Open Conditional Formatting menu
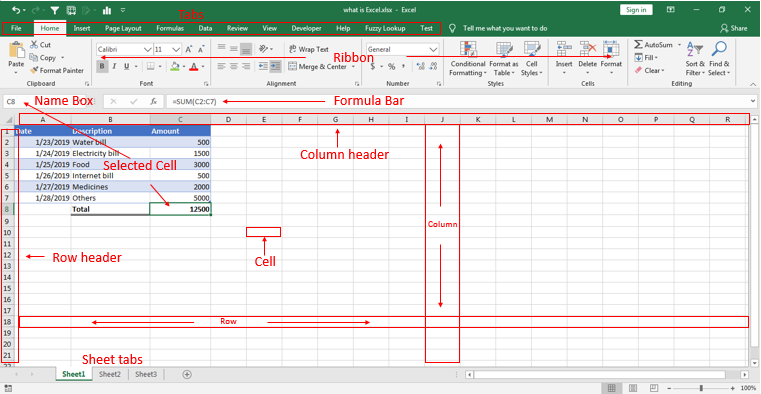Image resolution: width=761 pixels, height=394 pixels. click(467, 59)
